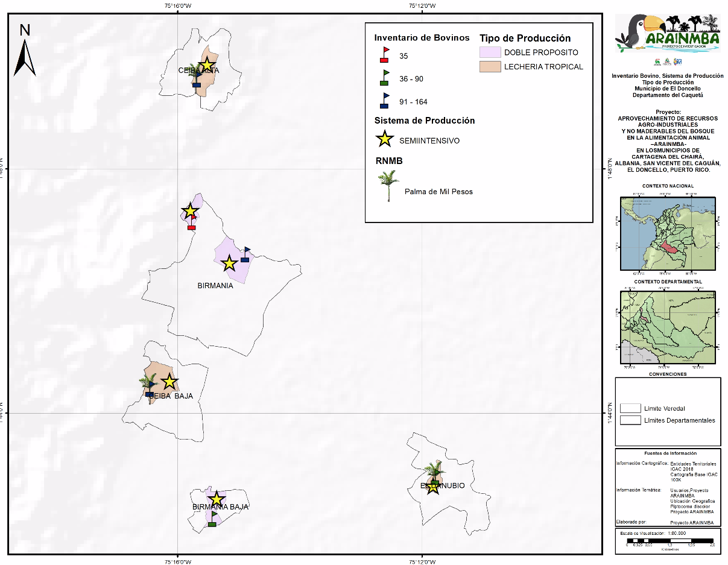
Task: Select the 'Departamento del Caquetá' title line
Action: coord(668,95)
